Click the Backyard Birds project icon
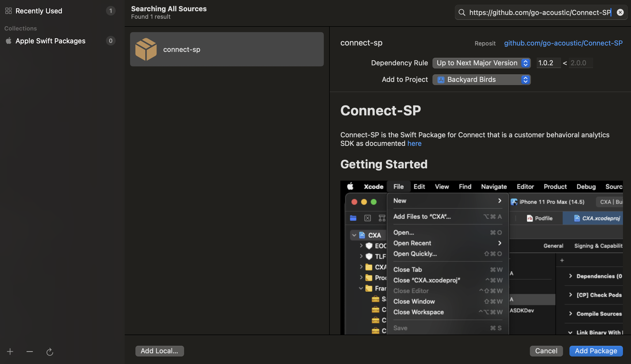631x364 pixels. click(x=441, y=80)
